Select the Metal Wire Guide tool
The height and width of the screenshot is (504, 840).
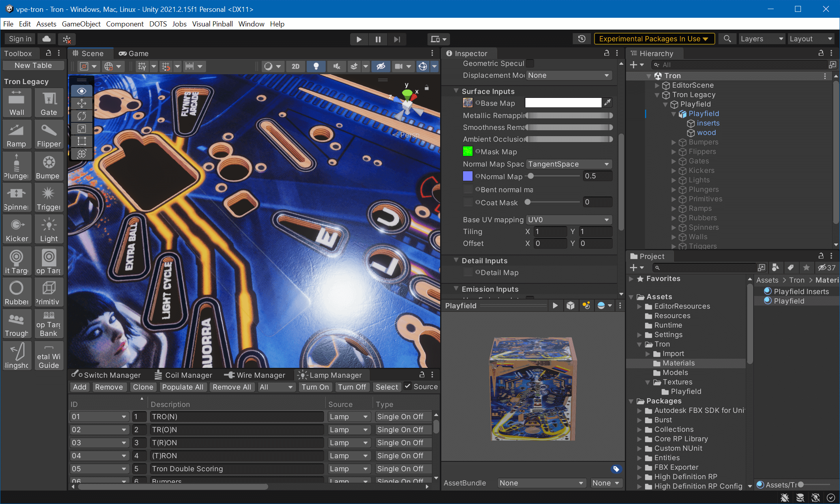click(x=49, y=356)
